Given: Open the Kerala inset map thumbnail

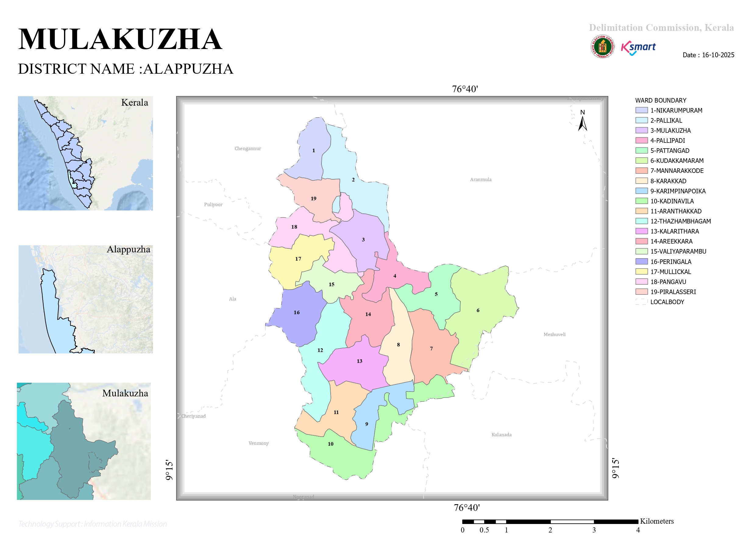Looking at the screenshot, I should [x=85, y=153].
